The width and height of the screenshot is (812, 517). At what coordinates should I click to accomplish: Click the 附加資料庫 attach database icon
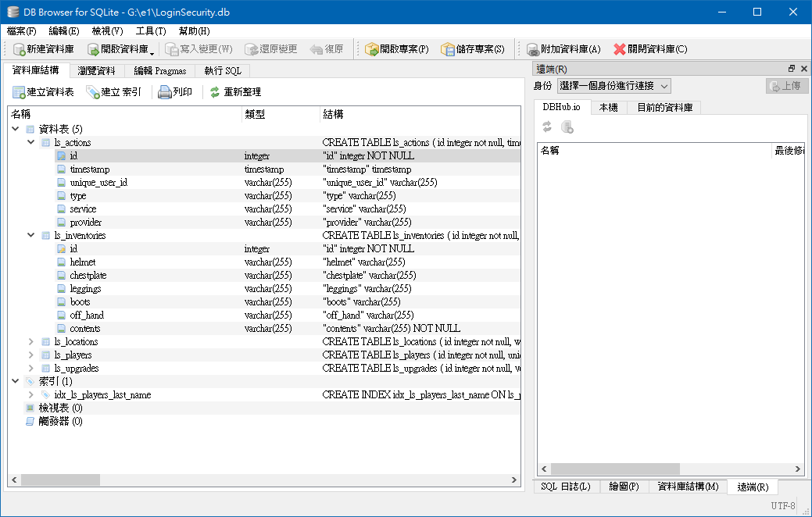click(x=533, y=49)
